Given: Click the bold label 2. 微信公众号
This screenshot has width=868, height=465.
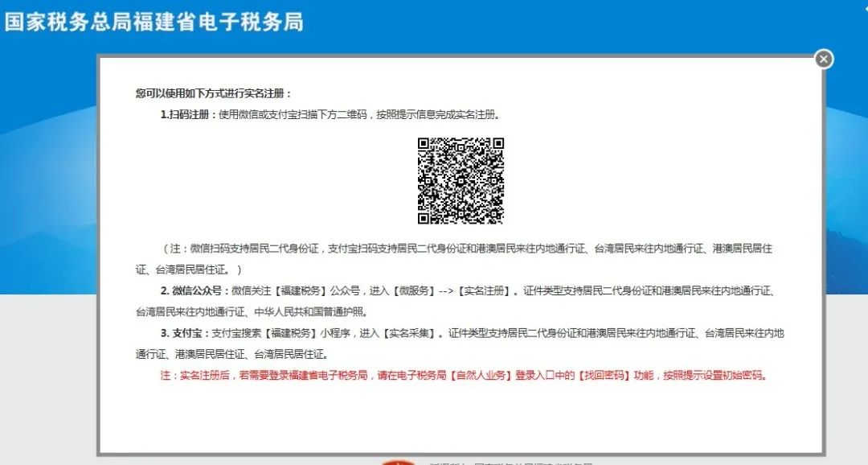Looking at the screenshot, I should [x=194, y=291].
